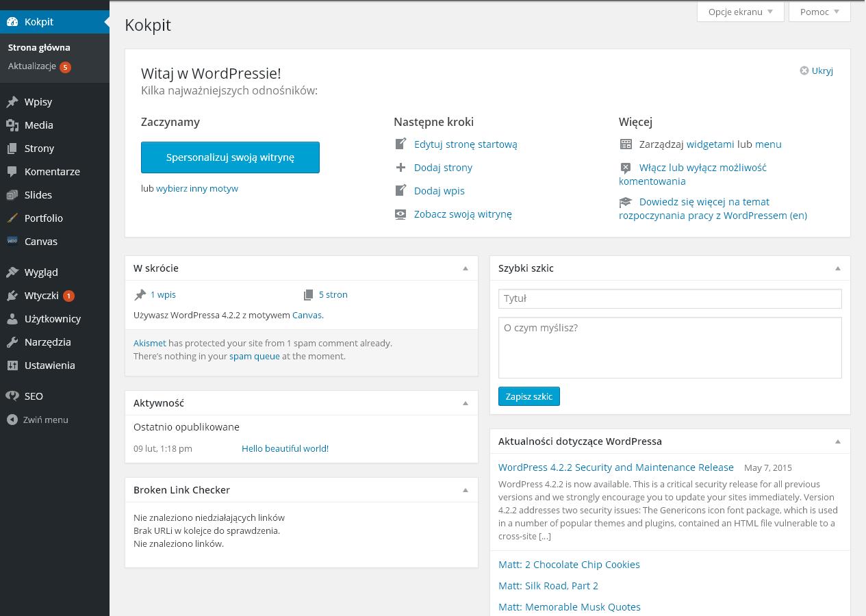Click the widgets grid icon under Więcej
The width and height of the screenshot is (866, 616).
click(626, 144)
